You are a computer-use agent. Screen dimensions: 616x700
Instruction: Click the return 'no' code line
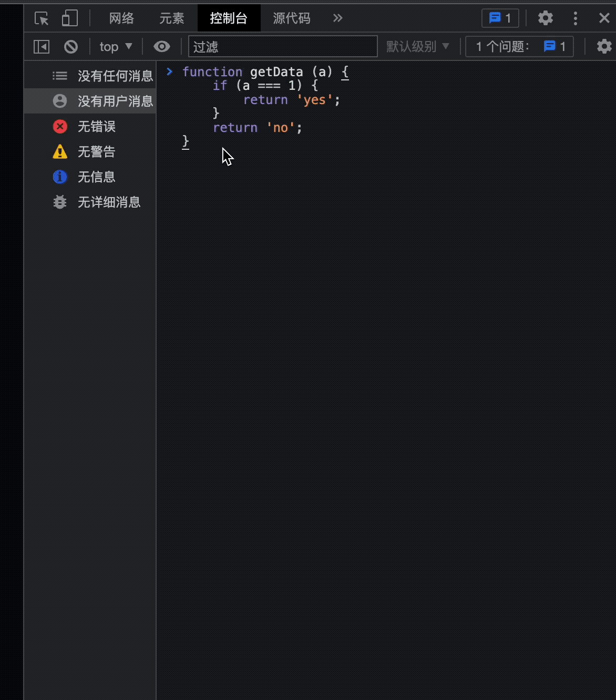pos(258,128)
